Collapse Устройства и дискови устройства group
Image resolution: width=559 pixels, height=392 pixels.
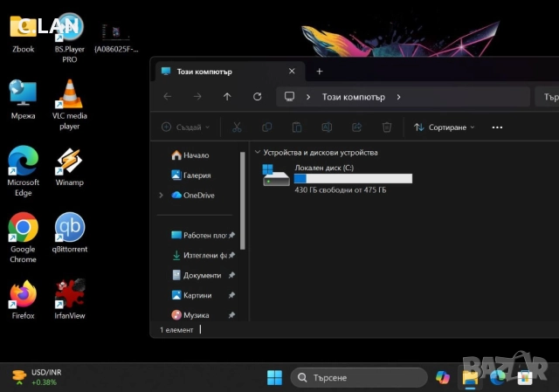coord(257,153)
